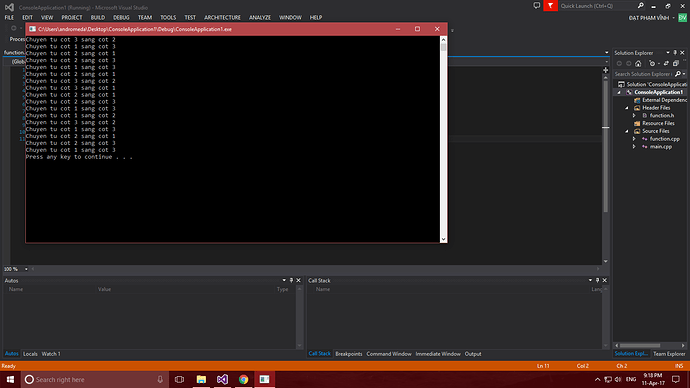This screenshot has height=388, width=690.
Task: Open the BUILD menu
Action: point(98,18)
